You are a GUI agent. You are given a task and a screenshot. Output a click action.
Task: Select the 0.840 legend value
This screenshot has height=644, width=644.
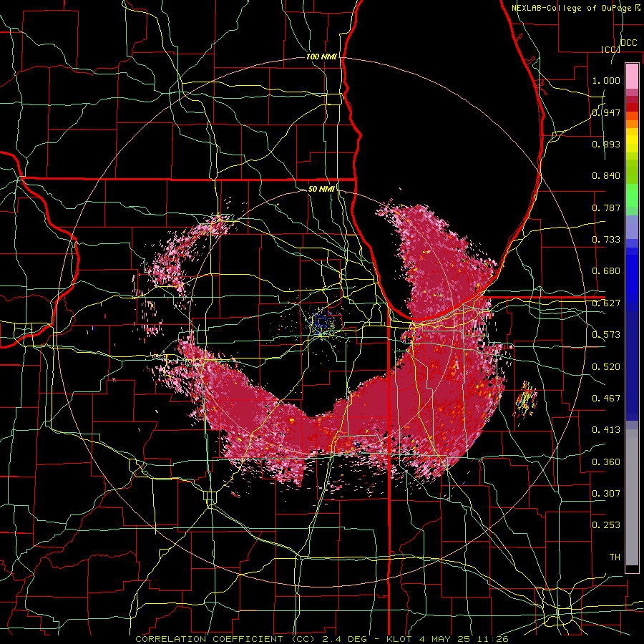606,176
